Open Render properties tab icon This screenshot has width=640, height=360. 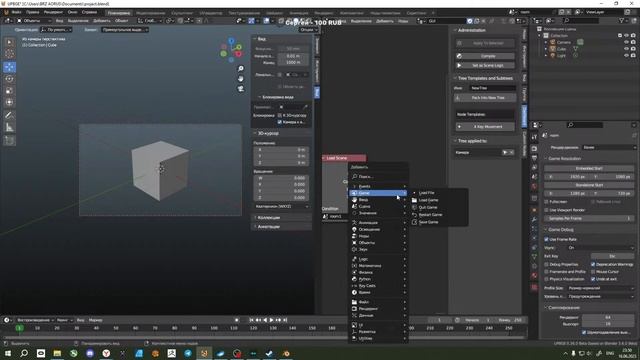(x=534, y=149)
